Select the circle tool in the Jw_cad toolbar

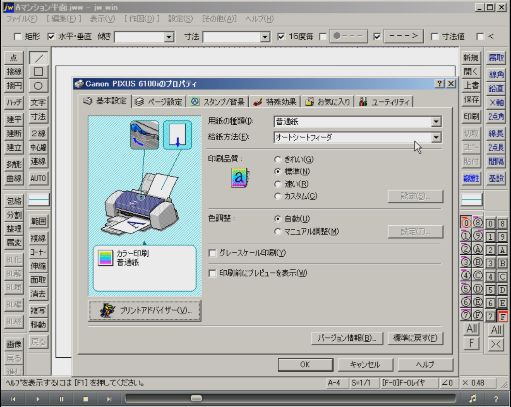(x=38, y=86)
